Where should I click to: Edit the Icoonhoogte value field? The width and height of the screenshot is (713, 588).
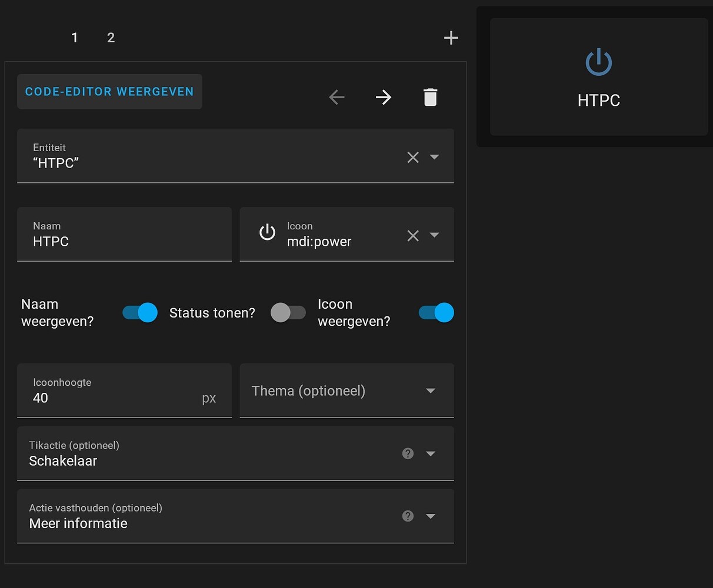tap(88, 397)
